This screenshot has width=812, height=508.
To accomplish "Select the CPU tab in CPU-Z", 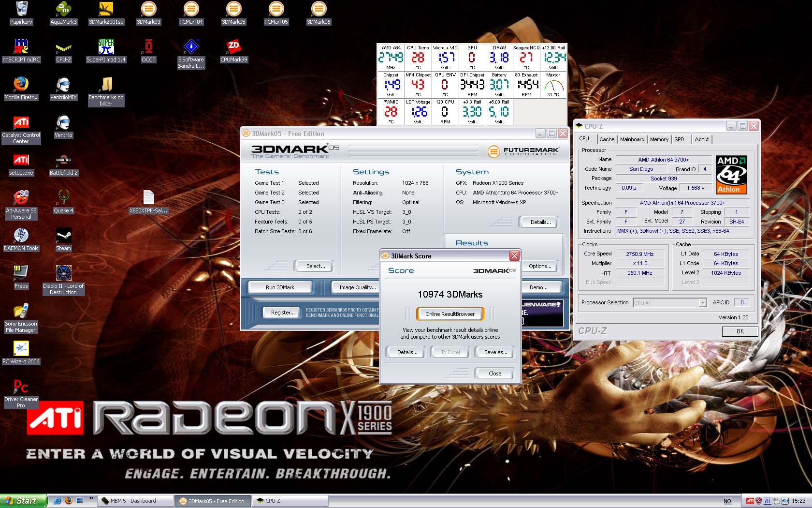I will click(584, 138).
